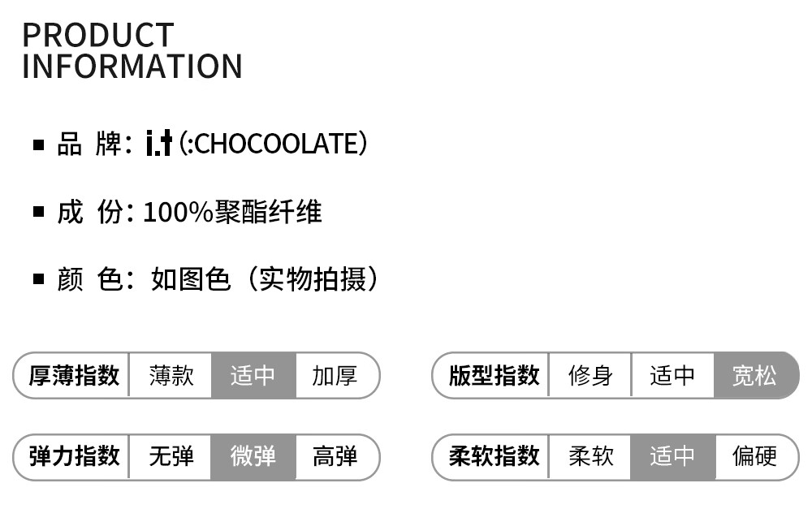This screenshot has width=812, height=509.
Task: Click the (:CHOCOOLATE) brand name text
Action: 273,144
